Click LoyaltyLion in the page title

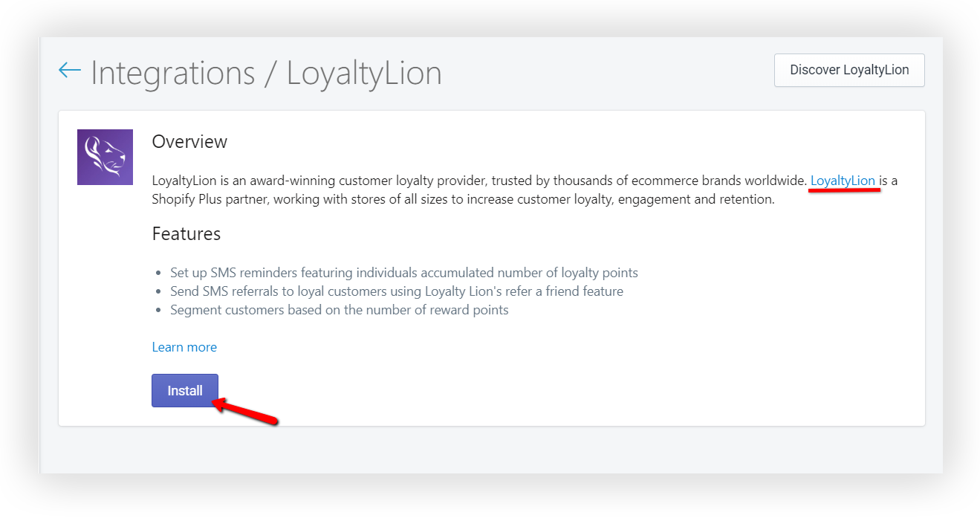[x=364, y=73]
